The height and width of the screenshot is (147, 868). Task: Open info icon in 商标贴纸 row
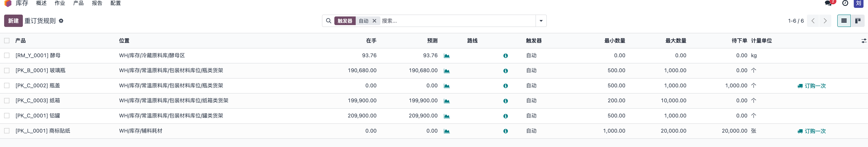click(x=505, y=131)
